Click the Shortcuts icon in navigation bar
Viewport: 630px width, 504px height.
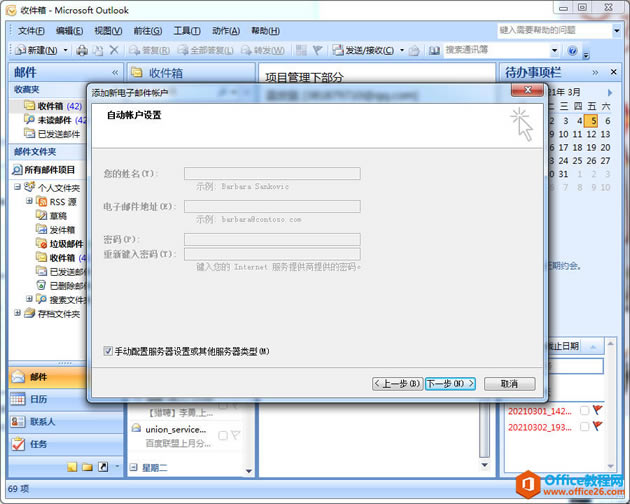coord(103,467)
